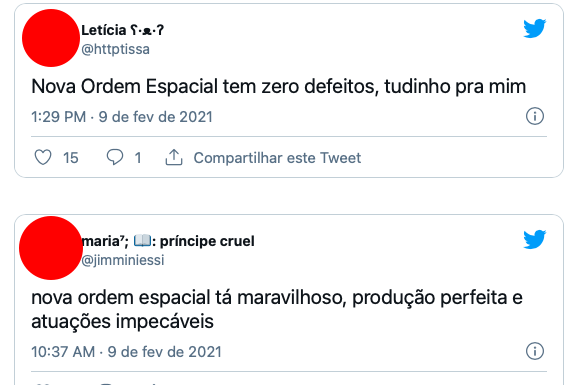Click the 15 likes count
The image size is (585, 385).
point(71,158)
